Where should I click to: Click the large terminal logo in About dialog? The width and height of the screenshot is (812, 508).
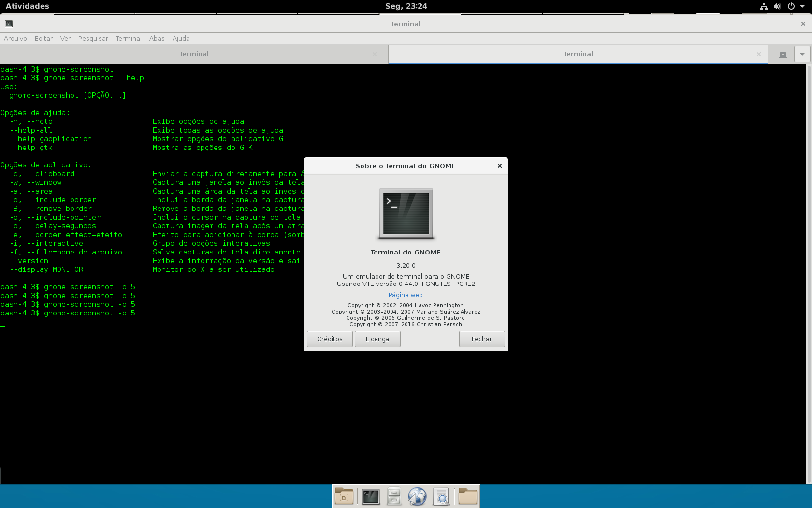click(406, 214)
